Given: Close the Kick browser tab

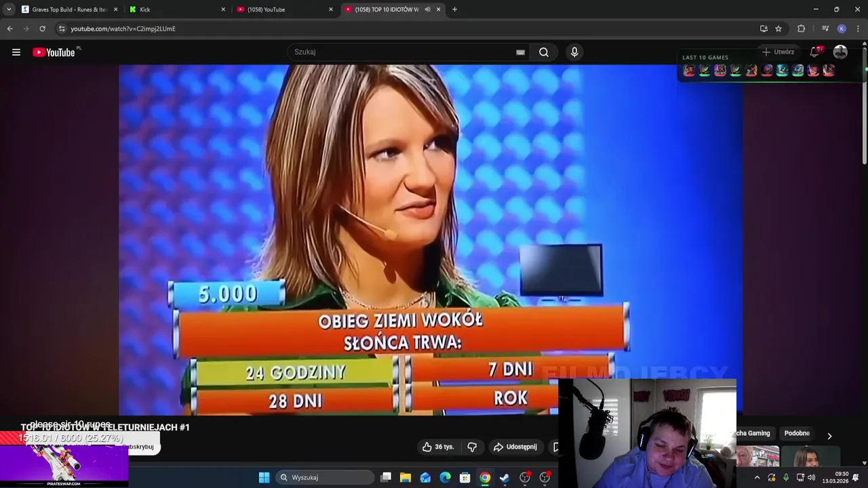Looking at the screenshot, I should 223,9.
